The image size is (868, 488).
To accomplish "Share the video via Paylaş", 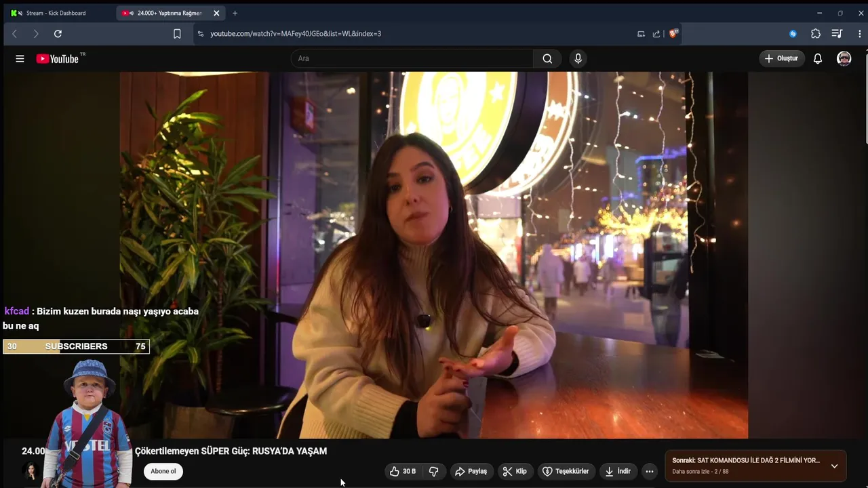I will click(x=471, y=471).
